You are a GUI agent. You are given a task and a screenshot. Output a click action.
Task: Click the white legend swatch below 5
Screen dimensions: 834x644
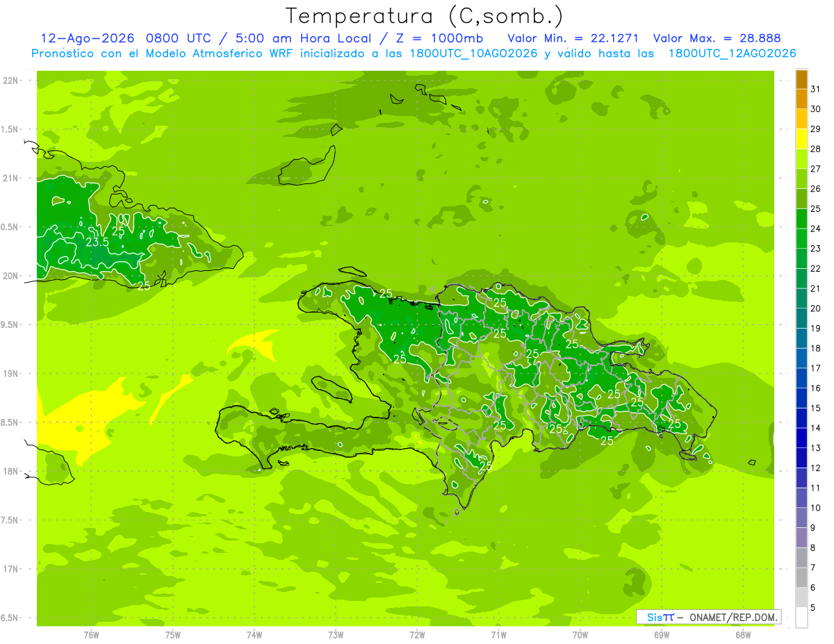[x=801, y=617]
